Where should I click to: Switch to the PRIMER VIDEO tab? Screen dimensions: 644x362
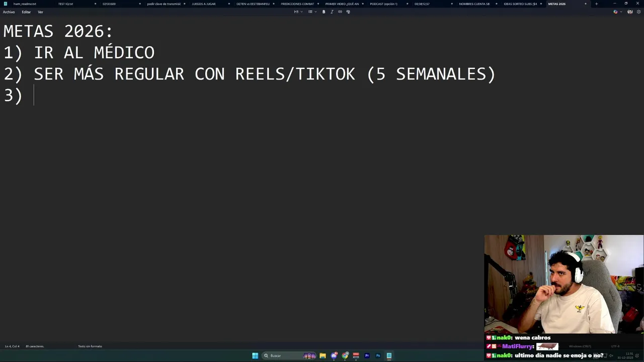tap(342, 4)
